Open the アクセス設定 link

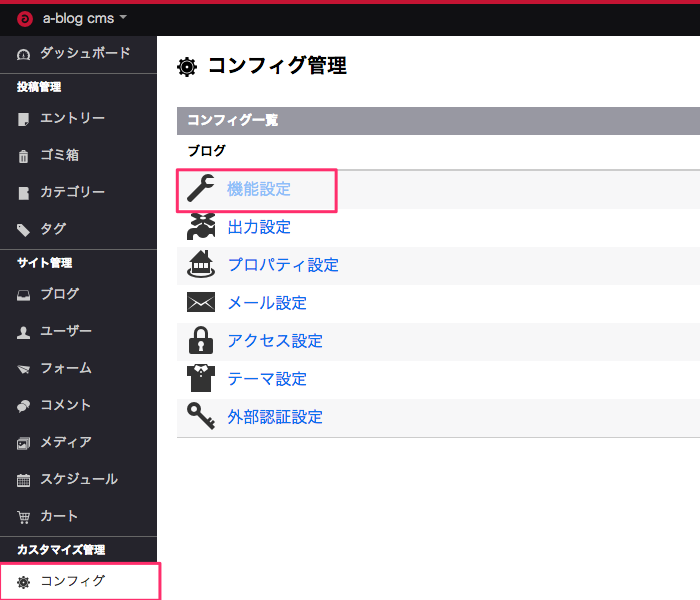coord(275,341)
